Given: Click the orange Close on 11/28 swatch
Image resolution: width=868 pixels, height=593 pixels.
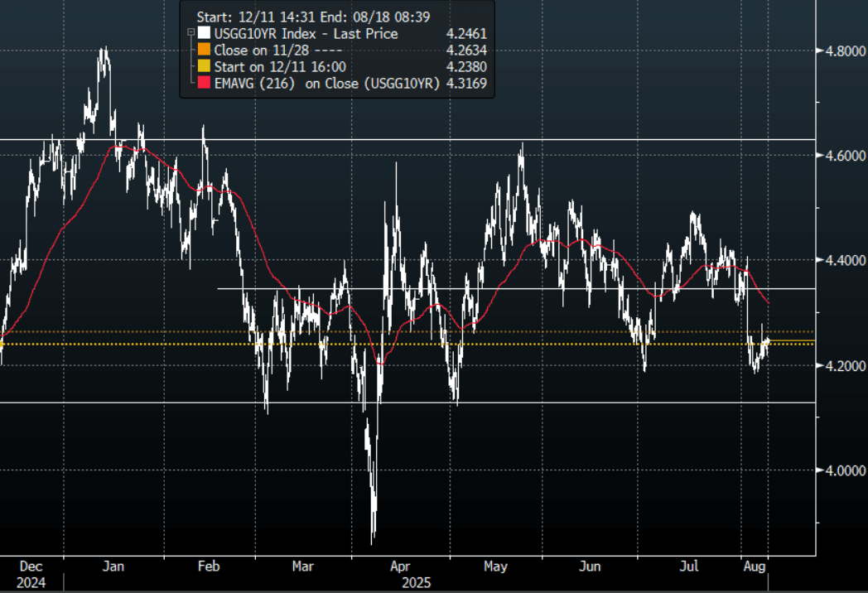Looking at the screenshot, I should 203,51.
